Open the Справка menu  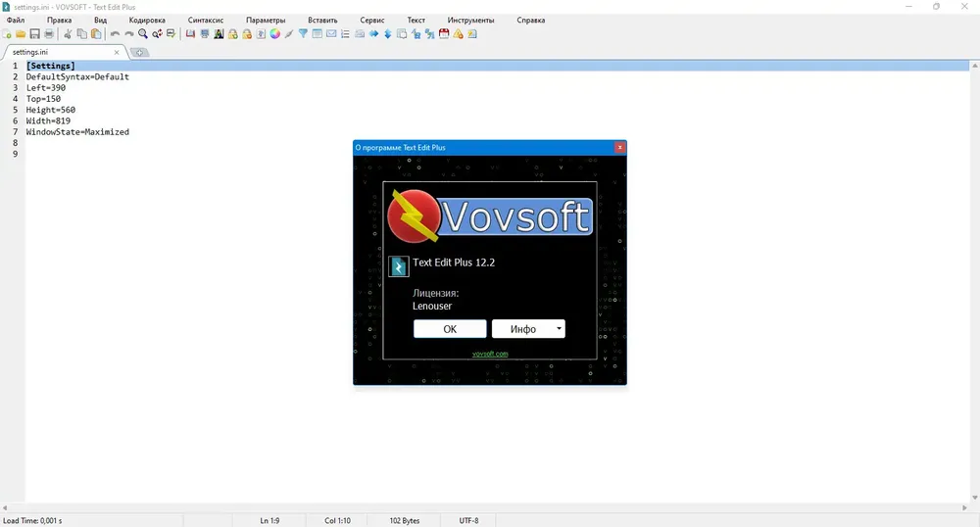[530, 20]
